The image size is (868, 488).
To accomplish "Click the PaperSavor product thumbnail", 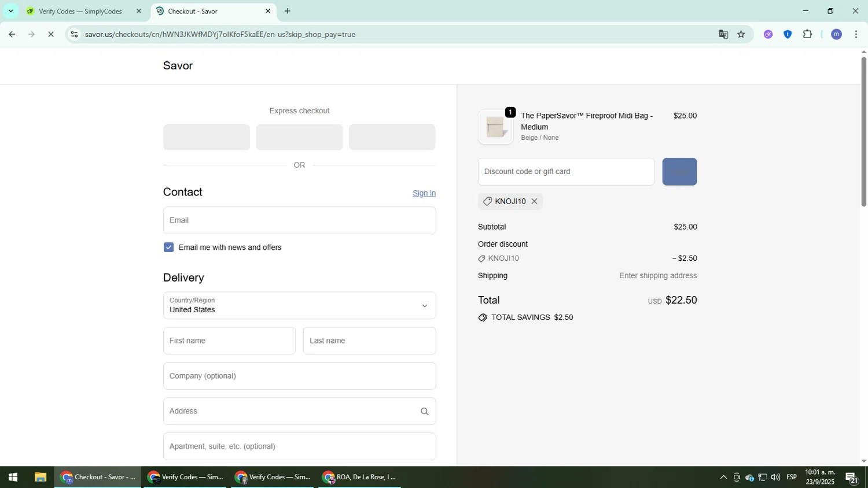I will tap(495, 127).
